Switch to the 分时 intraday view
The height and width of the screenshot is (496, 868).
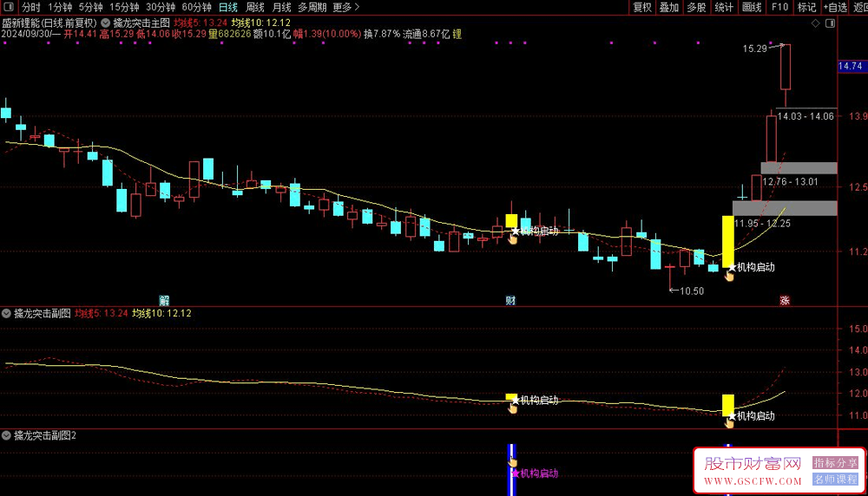click(31, 7)
